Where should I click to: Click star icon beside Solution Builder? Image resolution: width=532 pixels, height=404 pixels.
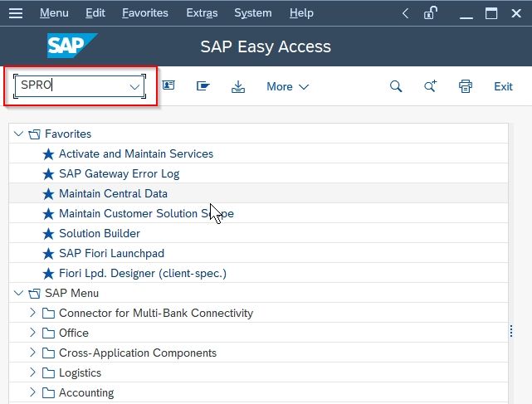(48, 234)
